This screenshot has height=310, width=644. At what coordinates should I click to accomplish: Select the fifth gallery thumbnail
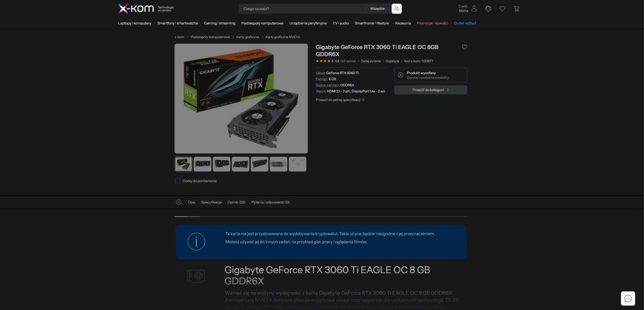pyautogui.click(x=259, y=164)
